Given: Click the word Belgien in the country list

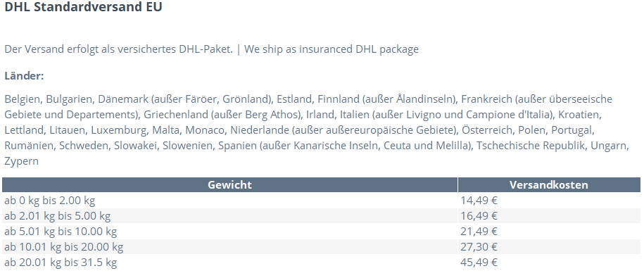Looking at the screenshot, I should click(x=23, y=99).
